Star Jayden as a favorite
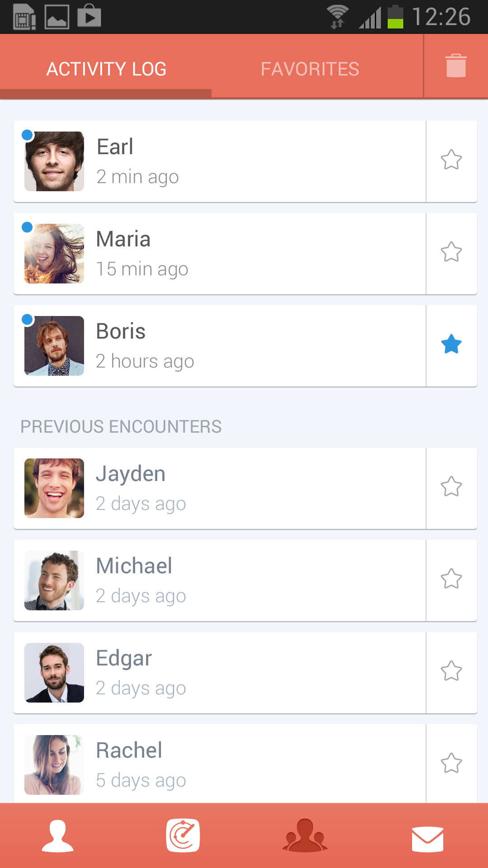488x868 pixels. click(451, 487)
